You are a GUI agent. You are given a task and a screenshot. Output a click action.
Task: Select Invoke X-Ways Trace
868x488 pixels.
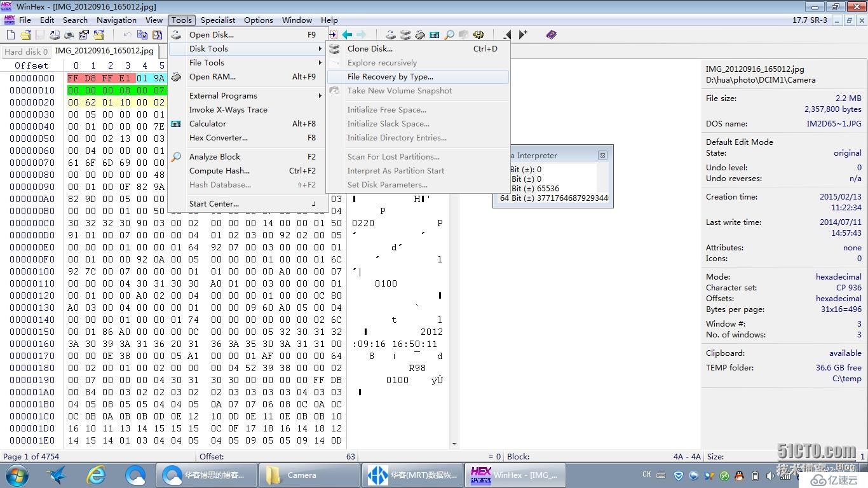247,110
